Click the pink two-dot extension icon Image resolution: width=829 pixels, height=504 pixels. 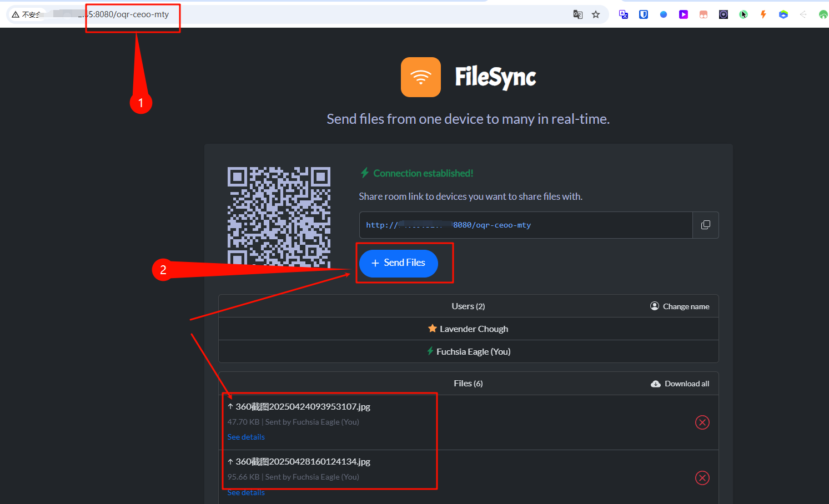704,14
